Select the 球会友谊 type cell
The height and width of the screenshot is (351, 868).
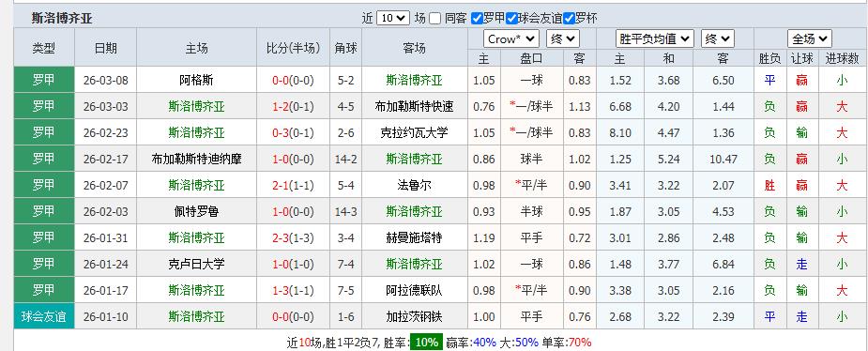[x=44, y=316]
